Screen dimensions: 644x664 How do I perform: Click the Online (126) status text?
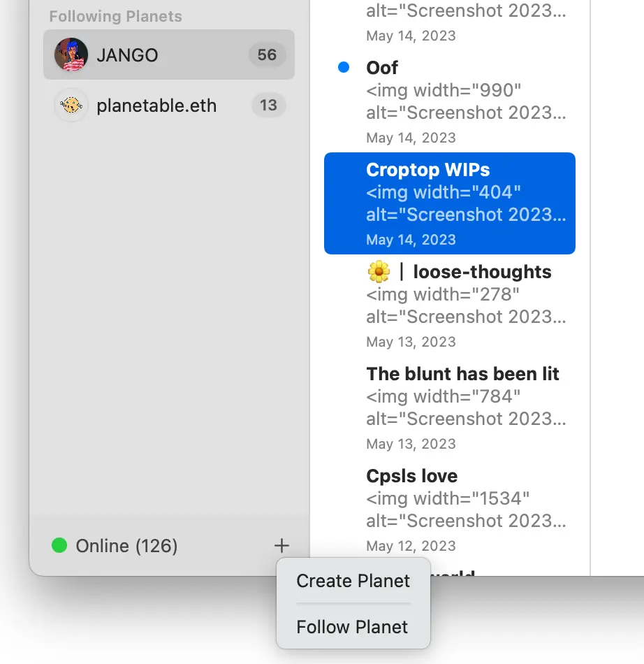click(126, 546)
